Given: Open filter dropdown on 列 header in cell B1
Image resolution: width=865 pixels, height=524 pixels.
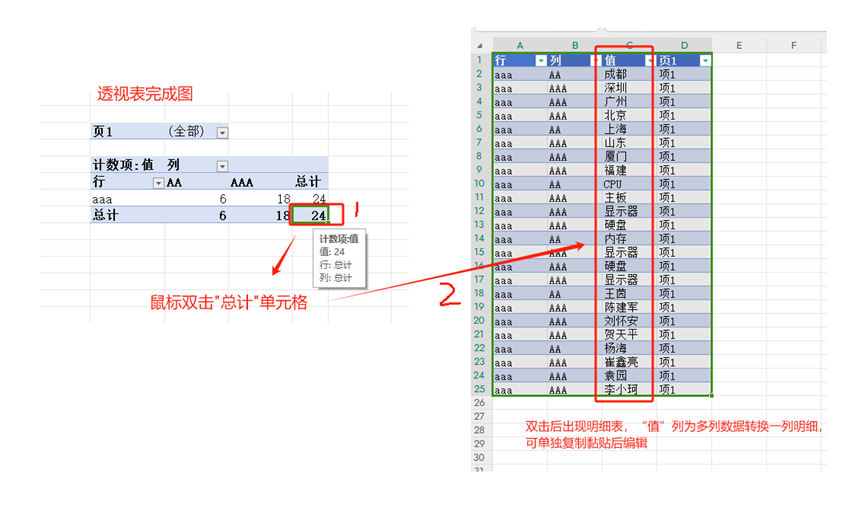Looking at the screenshot, I should click(x=595, y=61).
